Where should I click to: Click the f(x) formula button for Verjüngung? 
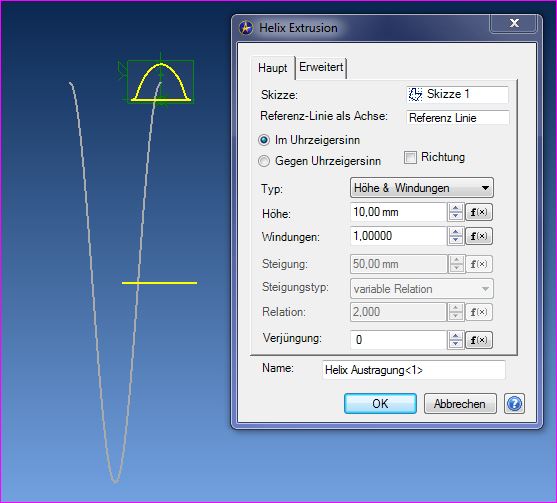tap(479, 340)
